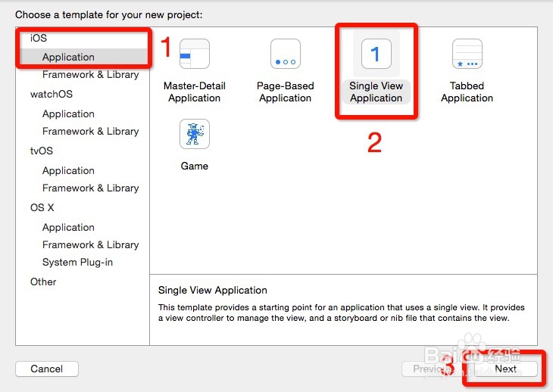This screenshot has width=553, height=392.
Task: Click the Cancel button
Action: (x=46, y=369)
